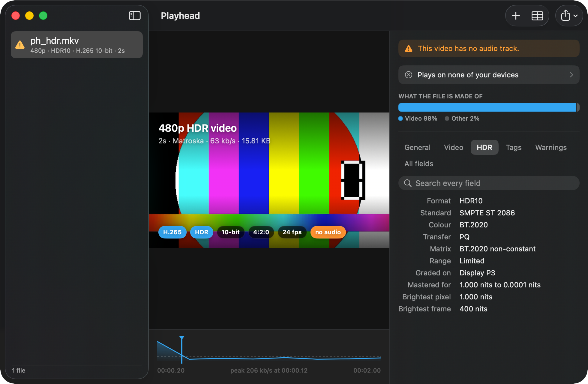Image resolution: width=588 pixels, height=384 pixels.
Task: Click the plus icon to add a file
Action: (516, 16)
